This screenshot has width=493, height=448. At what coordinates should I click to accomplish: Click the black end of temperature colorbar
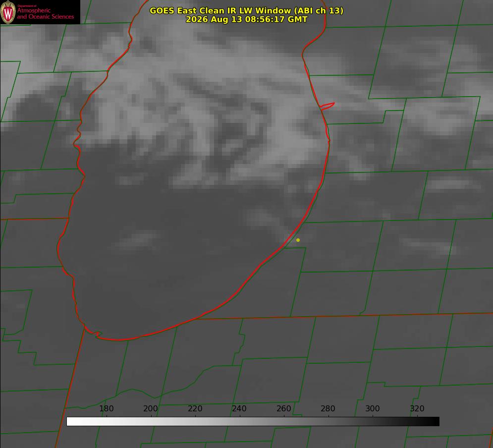(x=433, y=422)
